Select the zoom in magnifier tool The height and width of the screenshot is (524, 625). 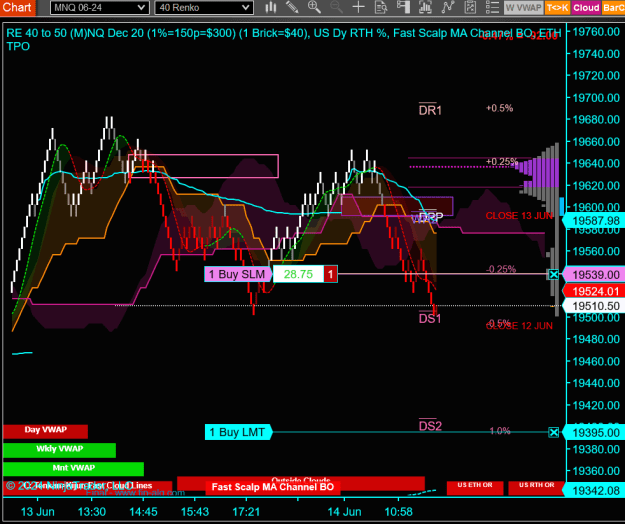point(314,7)
